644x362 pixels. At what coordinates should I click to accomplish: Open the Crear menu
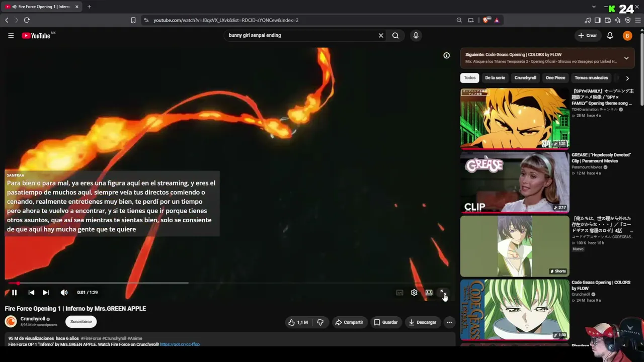(587, 36)
